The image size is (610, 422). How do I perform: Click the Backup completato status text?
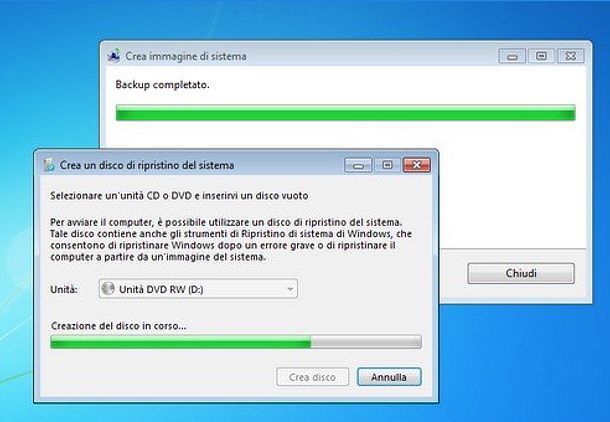(162, 85)
